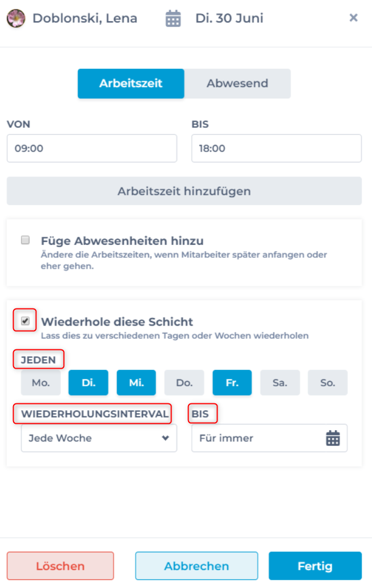This screenshot has height=588, width=372.
Task: Expand the Jede Woche interval dropdown
Action: pos(99,438)
